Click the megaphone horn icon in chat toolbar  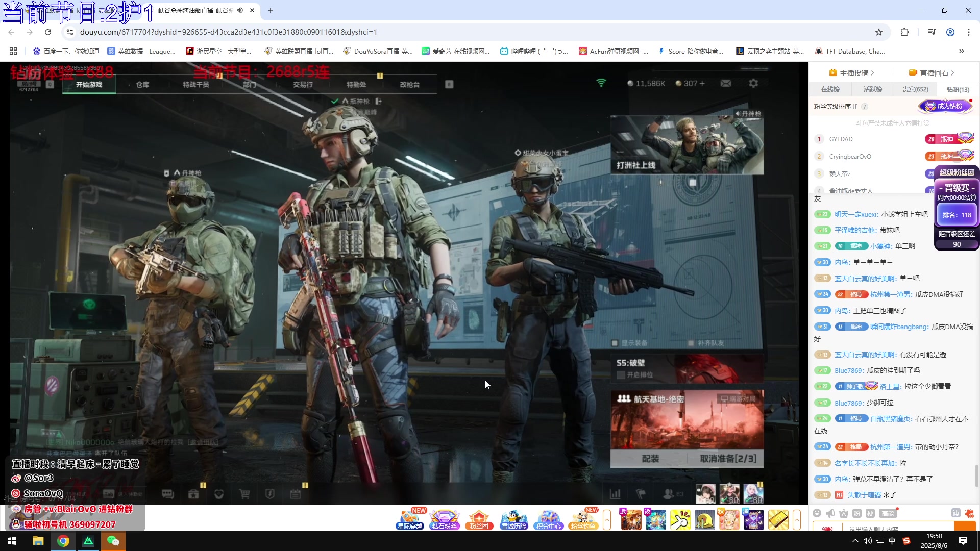830,513
